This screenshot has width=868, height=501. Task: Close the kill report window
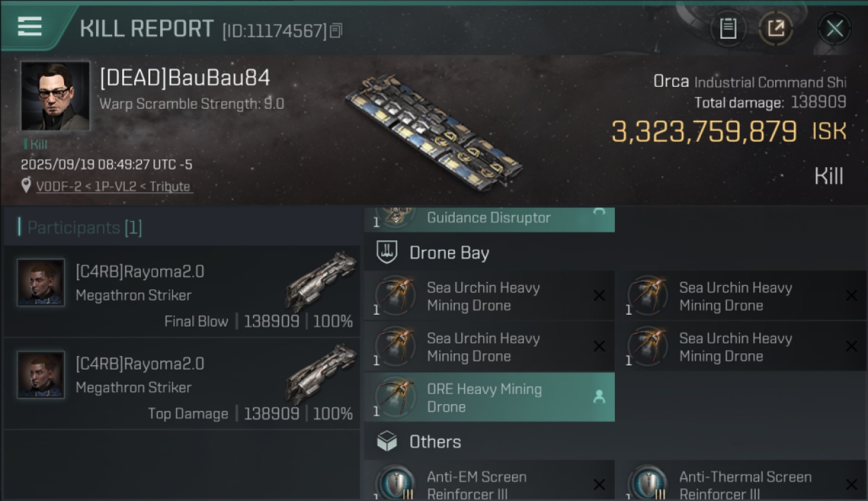[x=834, y=29]
